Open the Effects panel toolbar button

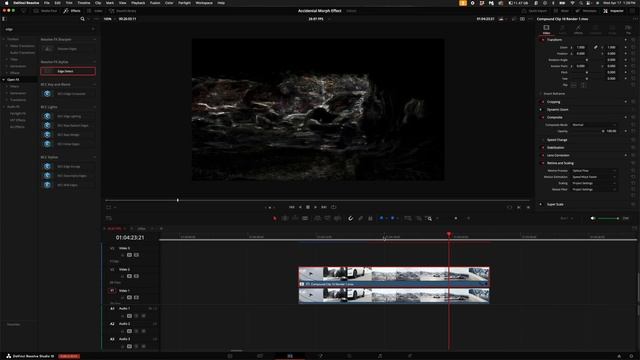pos(72,11)
